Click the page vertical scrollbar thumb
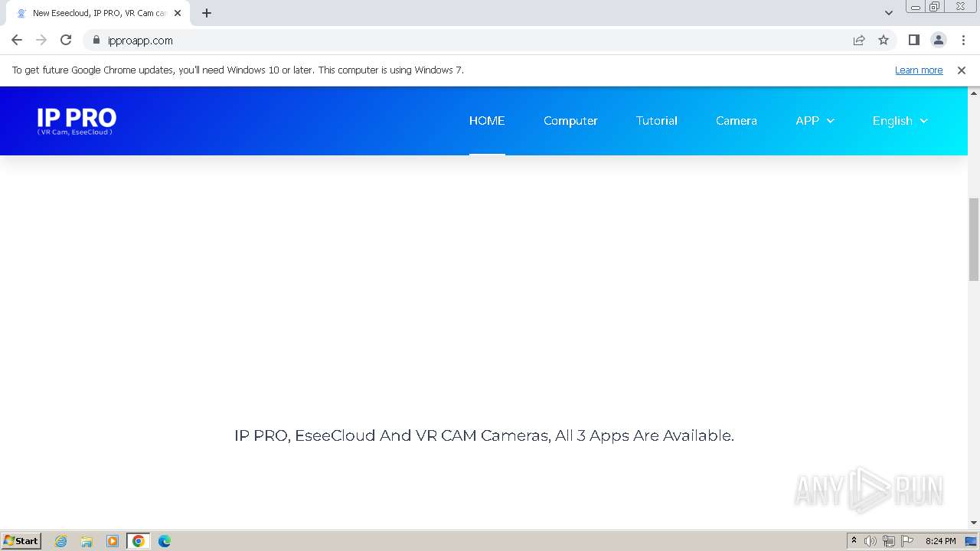The height and width of the screenshot is (551, 980). pos(974,239)
